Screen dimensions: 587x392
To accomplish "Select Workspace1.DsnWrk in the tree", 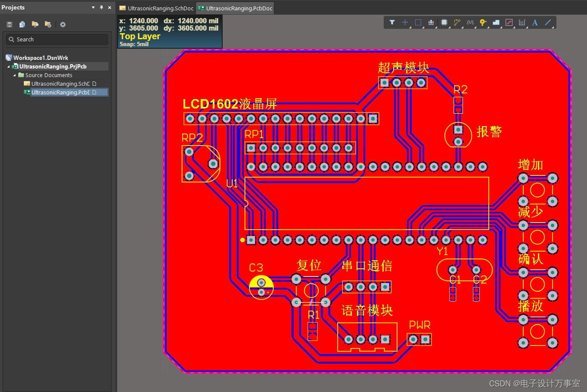I will (x=40, y=58).
